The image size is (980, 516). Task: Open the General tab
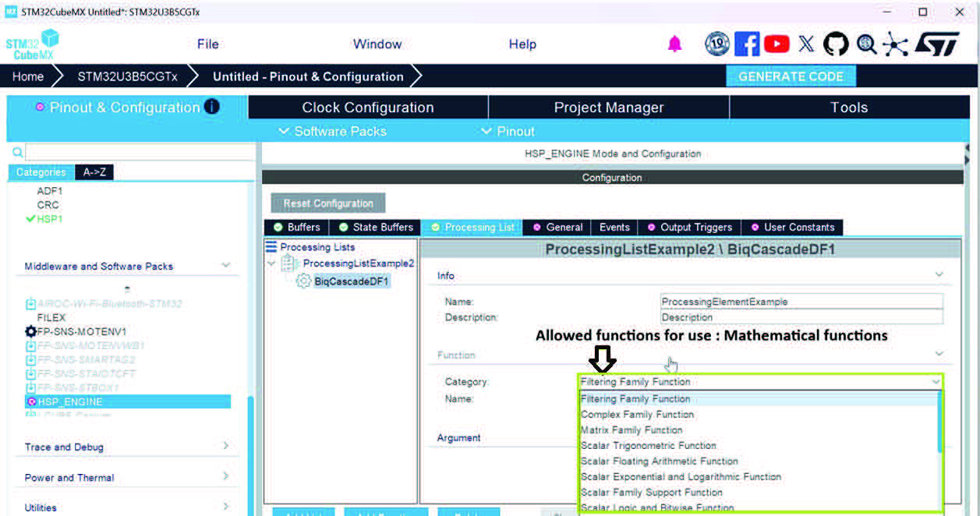pos(557,228)
